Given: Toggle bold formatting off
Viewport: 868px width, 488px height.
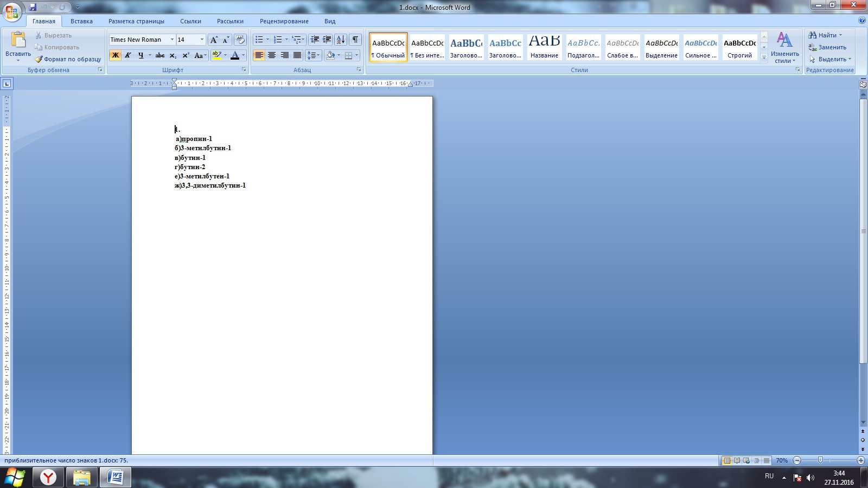Looking at the screenshot, I should point(115,55).
